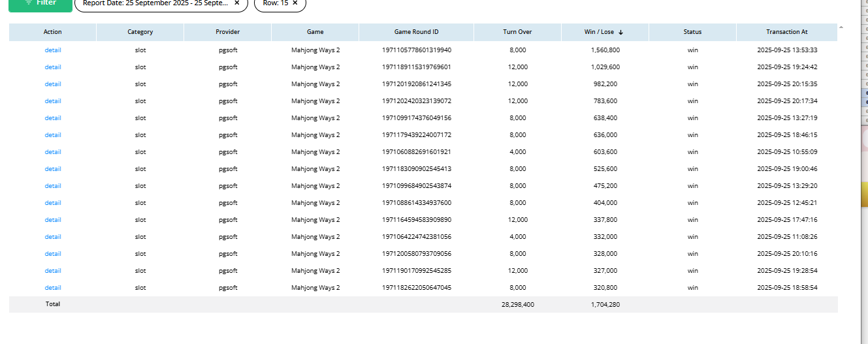Open detail for round 1971105778601319940
Image resolution: width=868 pixels, height=344 pixels.
point(53,50)
